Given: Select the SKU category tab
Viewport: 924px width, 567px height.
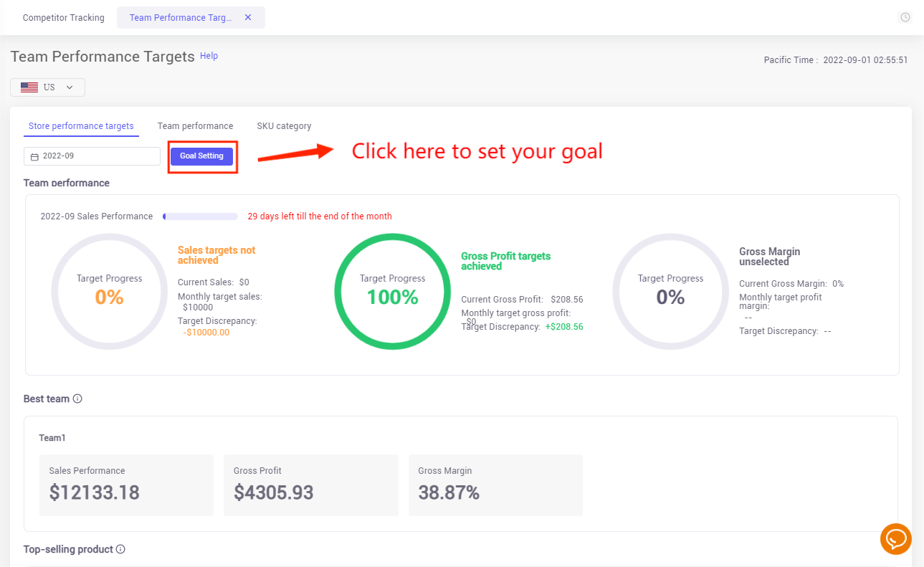Looking at the screenshot, I should (284, 126).
